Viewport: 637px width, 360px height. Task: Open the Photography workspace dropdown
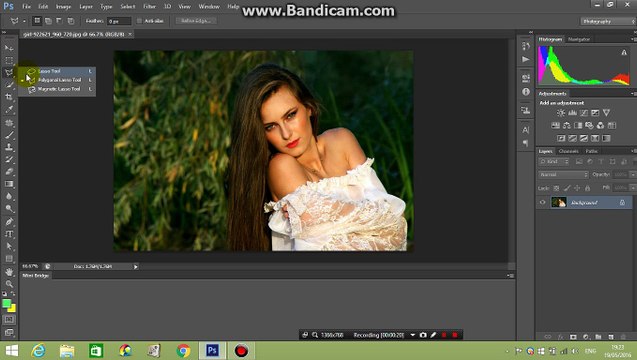coord(608,21)
